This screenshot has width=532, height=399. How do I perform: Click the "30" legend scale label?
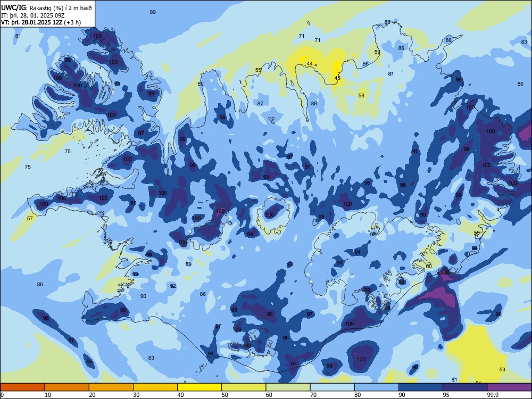[x=136, y=395]
